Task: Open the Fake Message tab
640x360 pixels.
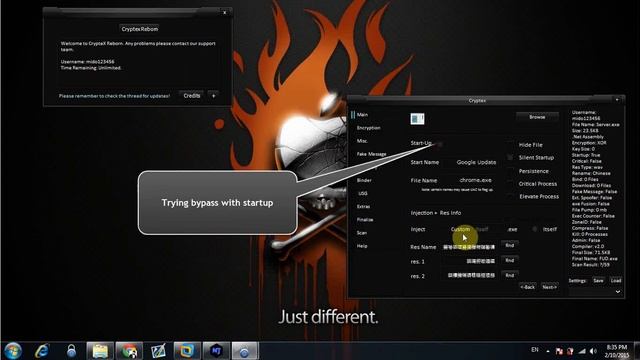Action: (371, 154)
